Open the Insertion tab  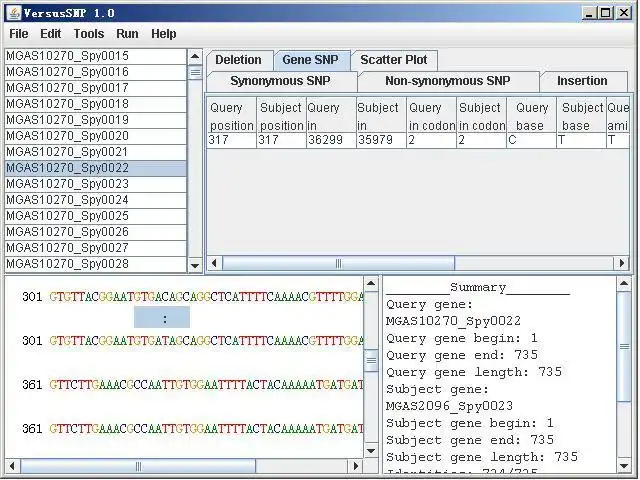click(582, 81)
